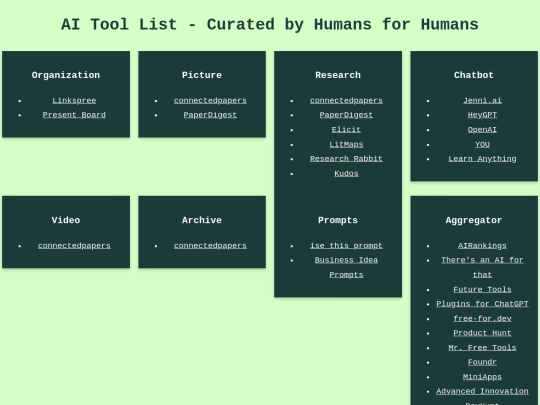Image resolution: width=540 pixels, height=405 pixels.
Task: Open the Business Idea Prompts link
Action: pos(346,267)
